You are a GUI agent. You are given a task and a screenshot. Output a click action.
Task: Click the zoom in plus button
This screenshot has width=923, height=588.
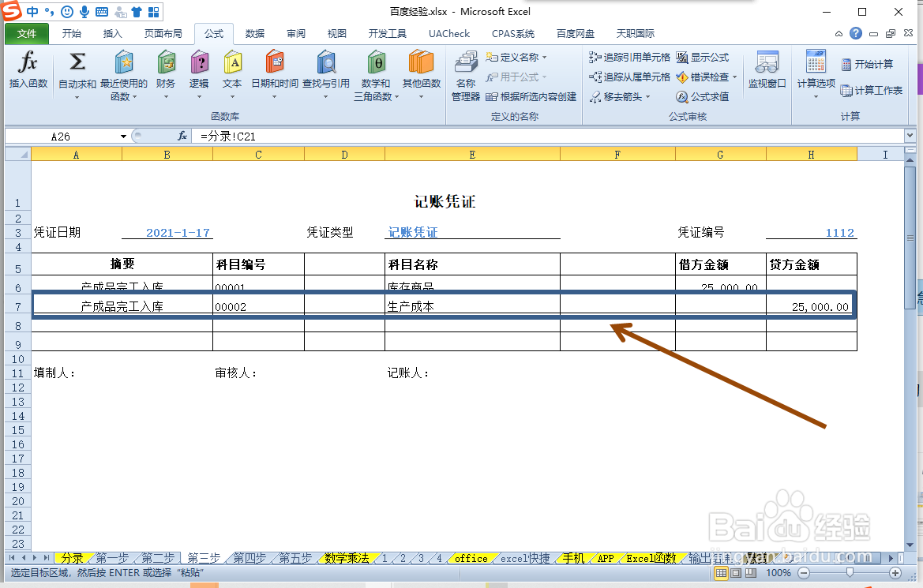click(x=895, y=573)
